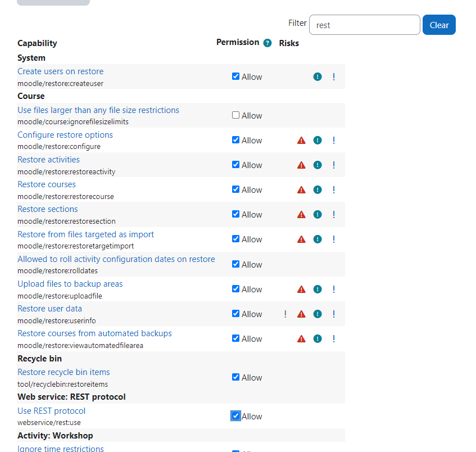The height and width of the screenshot is (452, 476).
Task: Open Restore recycle bin items link
Action: (x=64, y=372)
